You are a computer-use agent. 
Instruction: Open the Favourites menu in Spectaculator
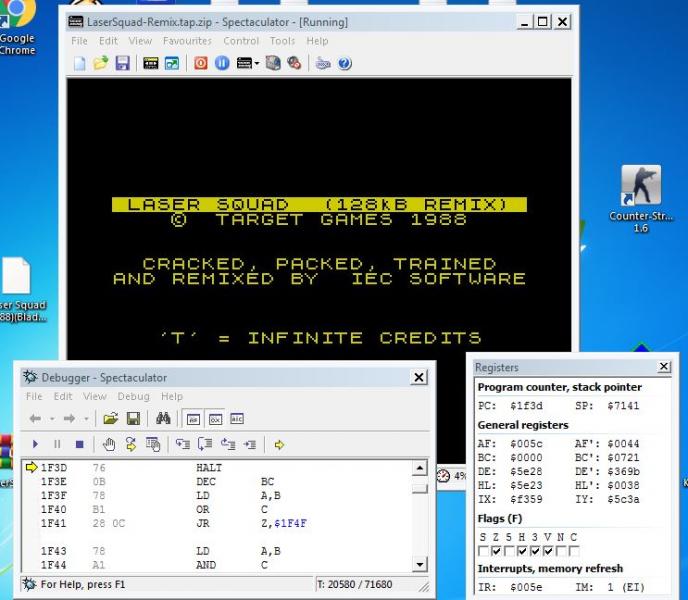point(187,41)
